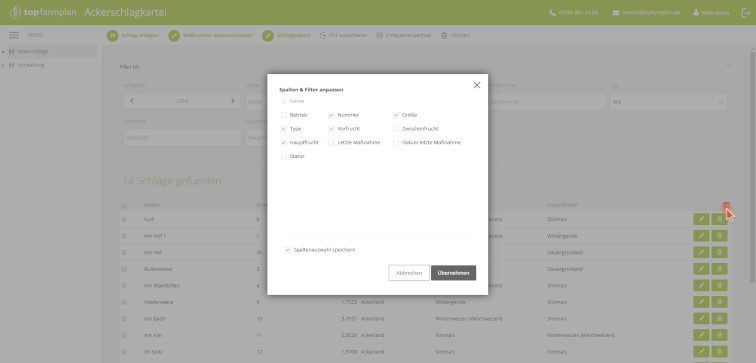Go to previous Erntejahr with left arrow

click(x=132, y=101)
